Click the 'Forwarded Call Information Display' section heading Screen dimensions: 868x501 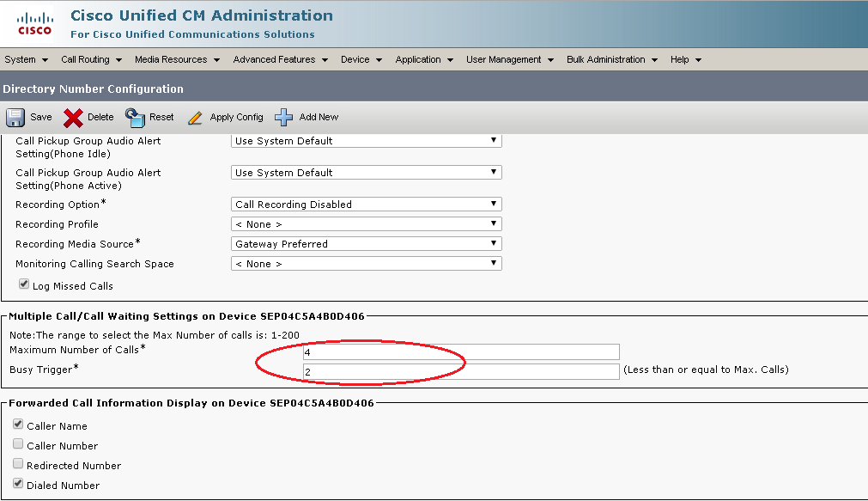(x=191, y=403)
